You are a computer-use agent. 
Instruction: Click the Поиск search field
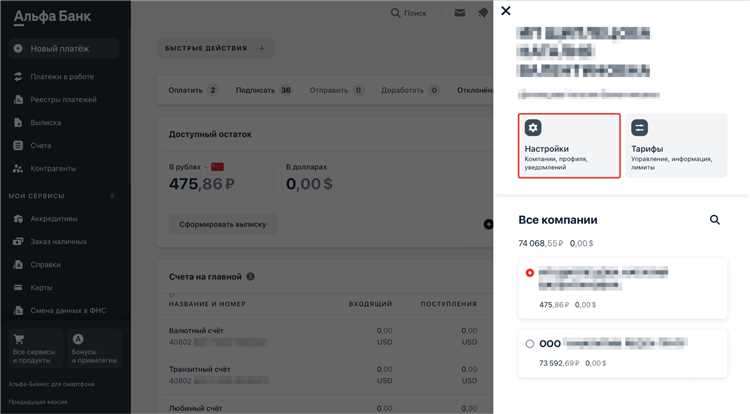pos(409,13)
